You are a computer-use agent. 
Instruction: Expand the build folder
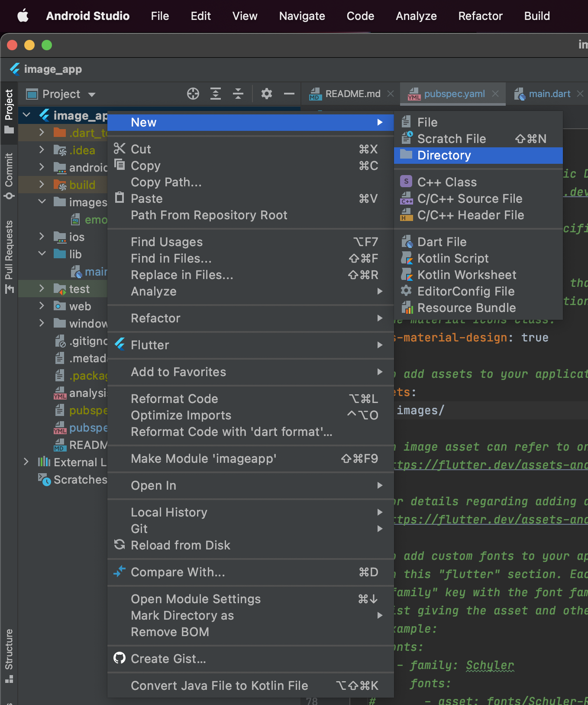click(42, 185)
